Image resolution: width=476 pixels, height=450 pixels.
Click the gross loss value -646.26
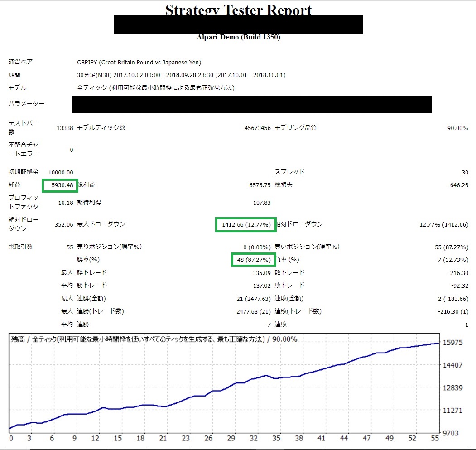tap(457, 185)
